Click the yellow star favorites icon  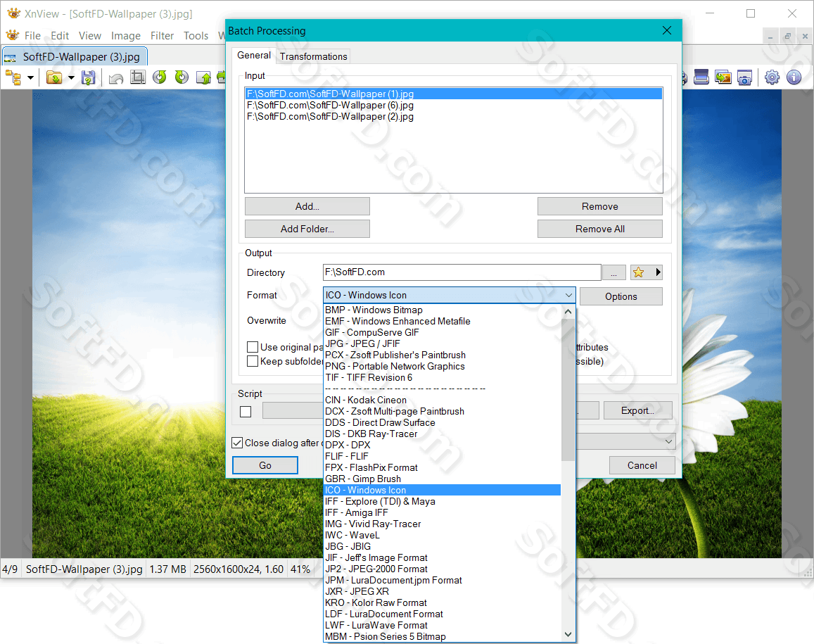pos(639,272)
